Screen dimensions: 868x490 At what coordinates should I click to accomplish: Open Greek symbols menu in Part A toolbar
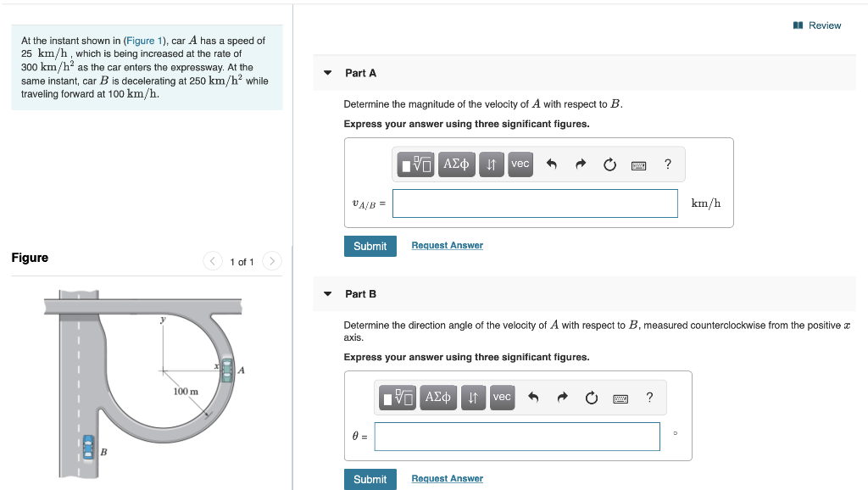pos(456,164)
